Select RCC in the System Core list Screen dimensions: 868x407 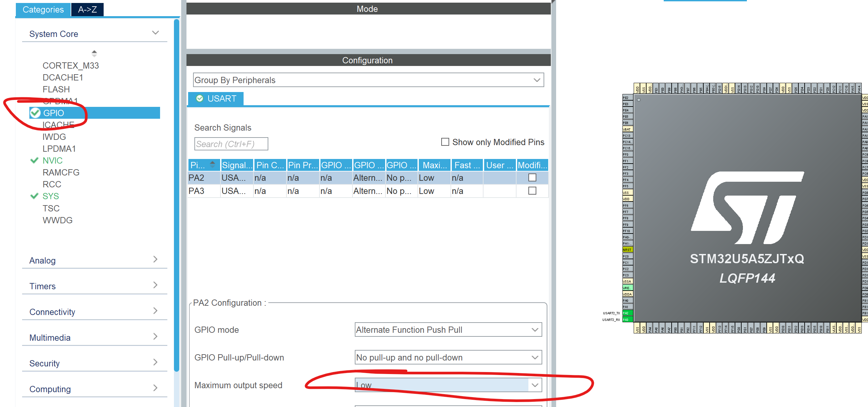(51, 184)
